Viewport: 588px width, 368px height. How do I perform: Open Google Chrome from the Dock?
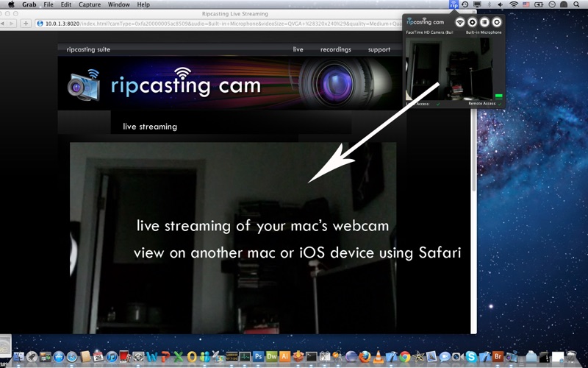[x=405, y=356]
